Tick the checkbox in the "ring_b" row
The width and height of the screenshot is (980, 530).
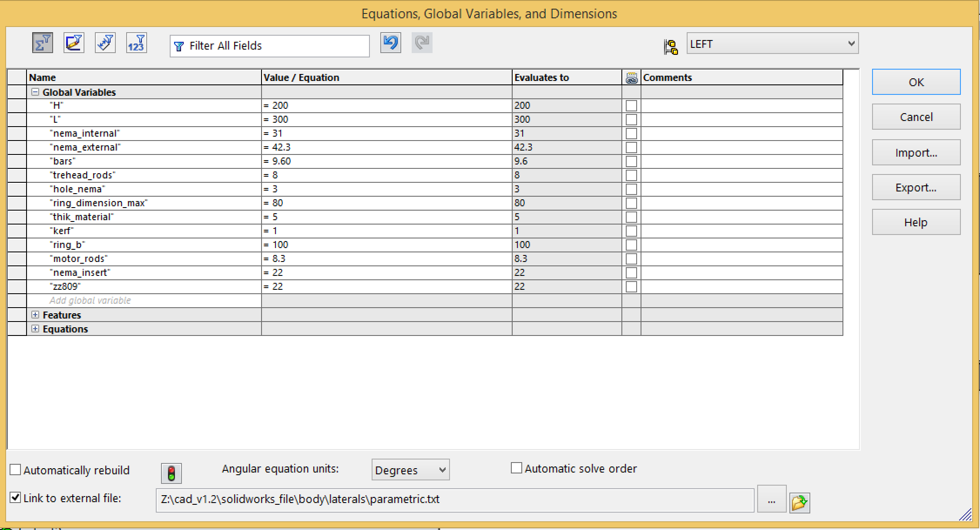click(631, 245)
